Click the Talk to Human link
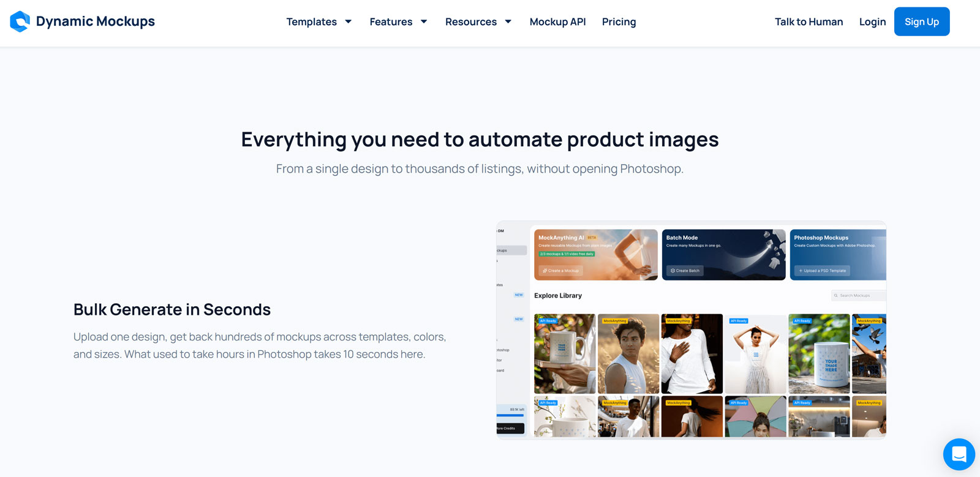Screen dimensions: 980x477 pos(809,21)
